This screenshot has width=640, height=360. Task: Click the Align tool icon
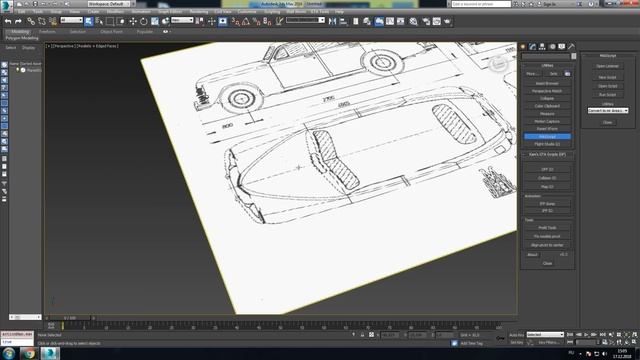tap(343, 21)
